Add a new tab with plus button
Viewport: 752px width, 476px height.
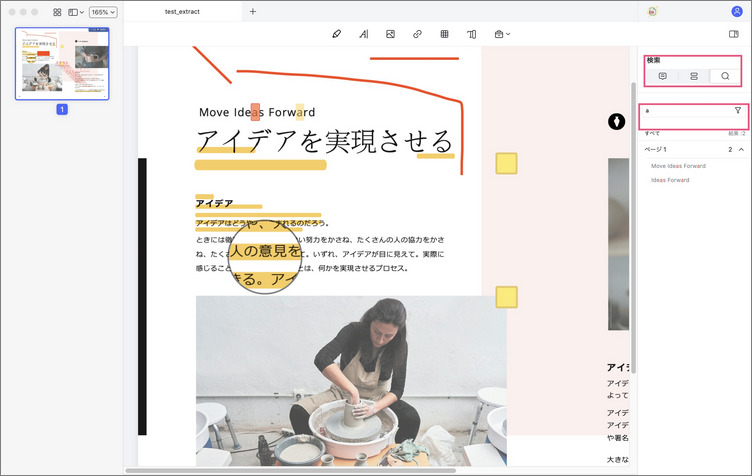[253, 12]
